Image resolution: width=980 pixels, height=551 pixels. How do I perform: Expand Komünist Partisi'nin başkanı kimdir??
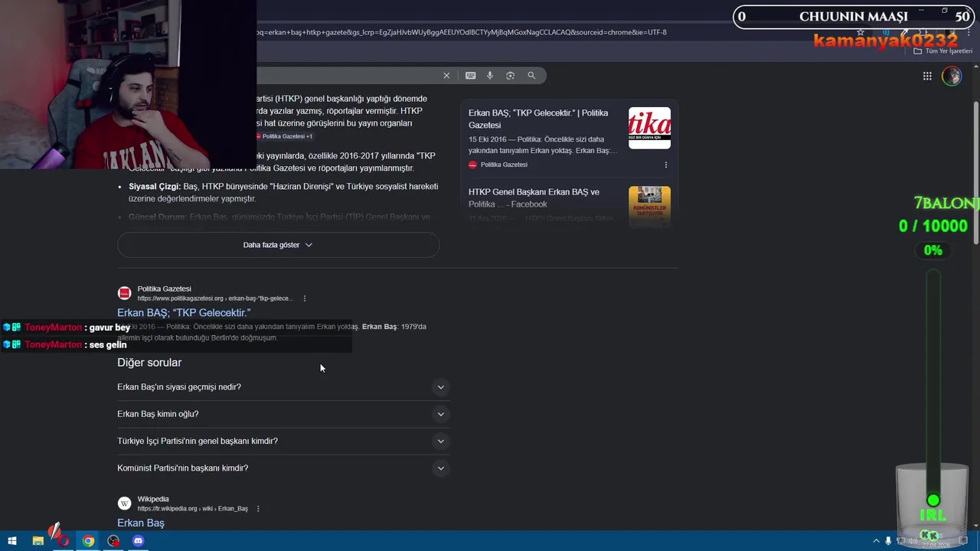coord(283,468)
